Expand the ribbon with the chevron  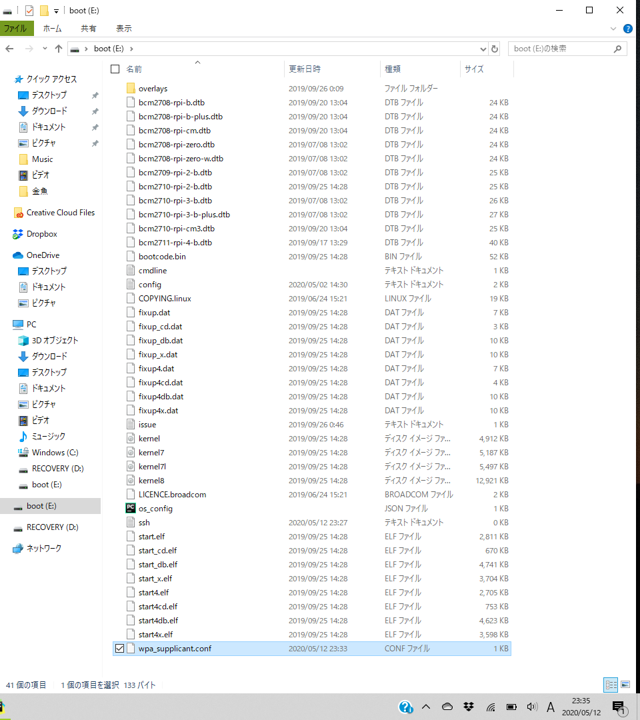tap(613, 28)
